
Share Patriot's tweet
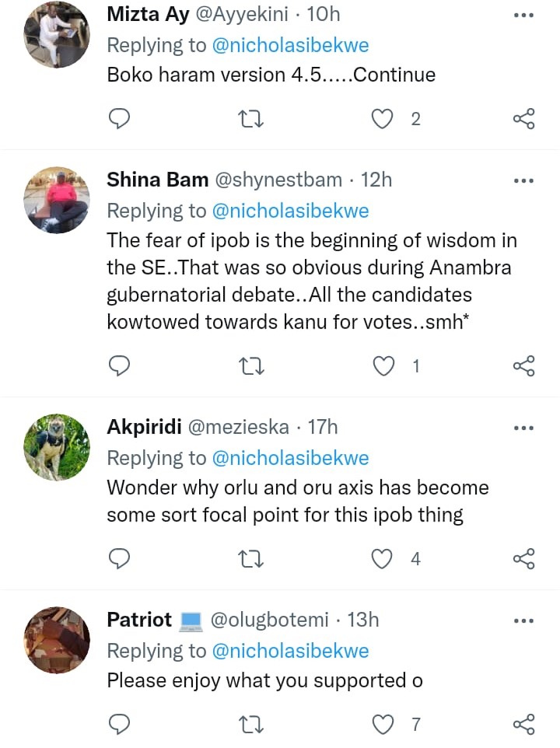point(523,725)
